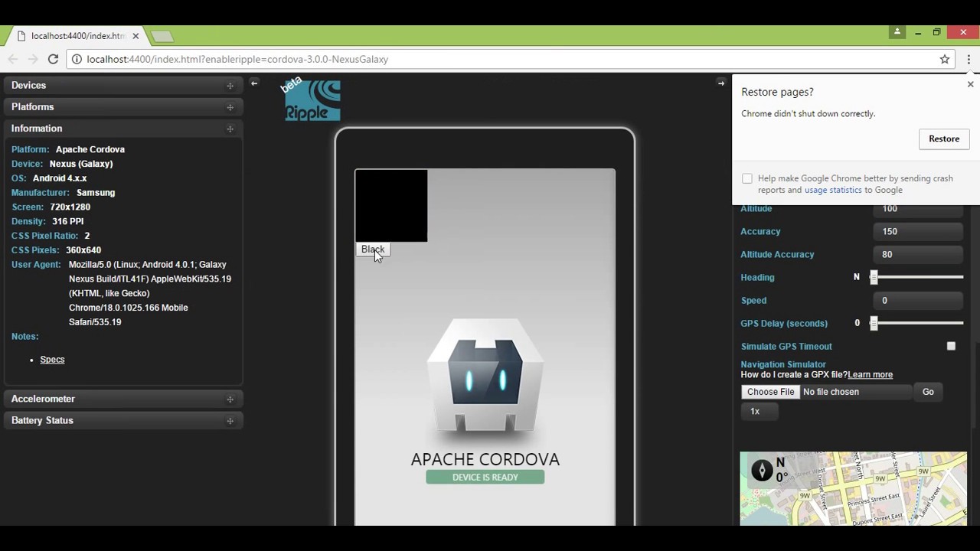Collapse the right panel arrow
Viewport: 980px width, 551px height.
[x=720, y=83]
